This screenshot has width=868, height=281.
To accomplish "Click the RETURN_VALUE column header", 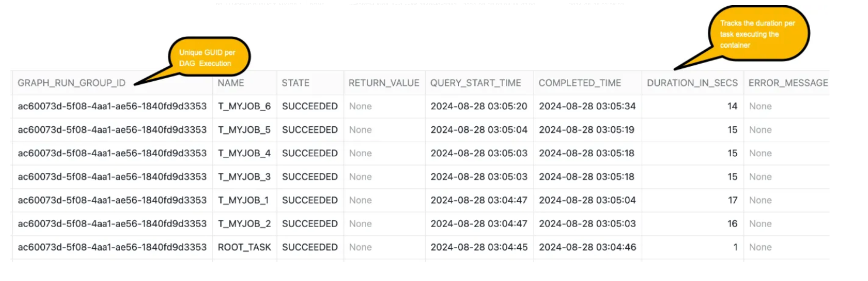I will tap(384, 83).
